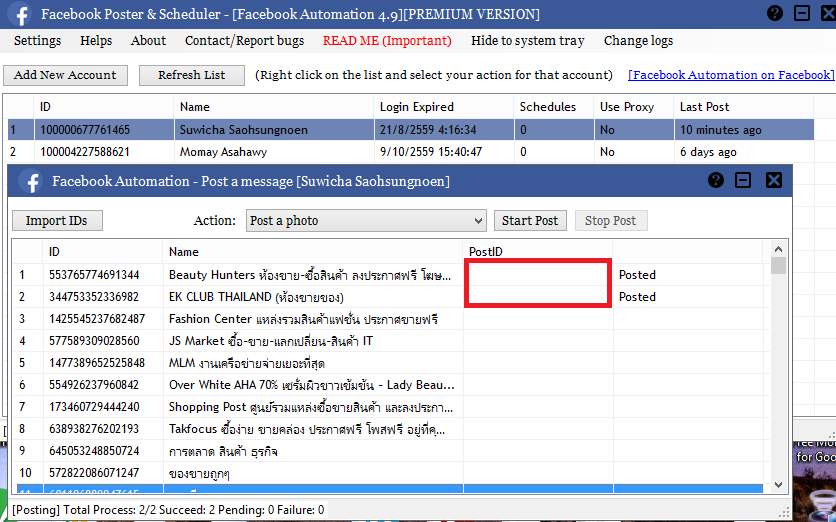Select group row JS Market
Screen dimensions: 836x522
click(388, 341)
